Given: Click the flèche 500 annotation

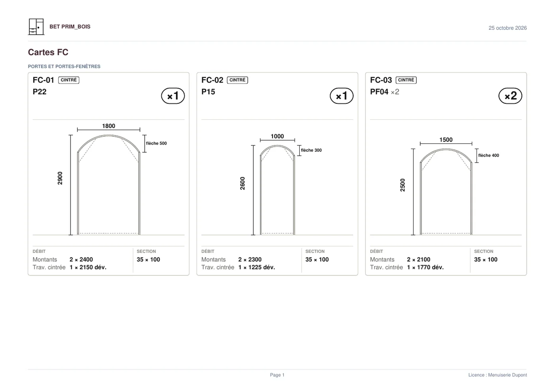Looking at the screenshot, I should [x=156, y=143].
